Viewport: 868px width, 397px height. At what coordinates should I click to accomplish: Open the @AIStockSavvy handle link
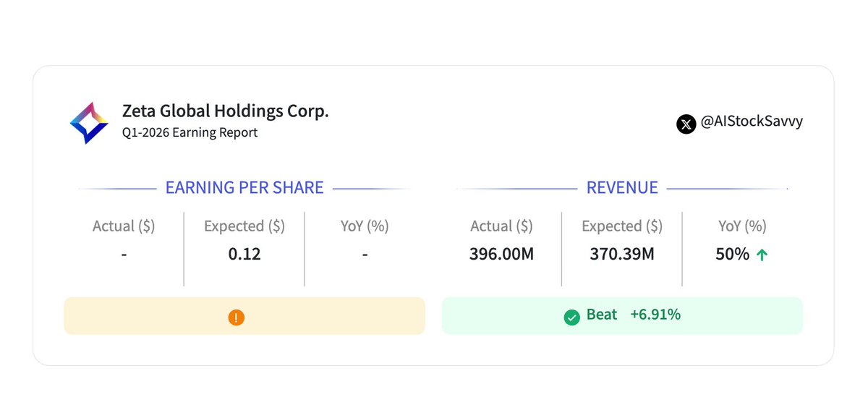point(752,122)
